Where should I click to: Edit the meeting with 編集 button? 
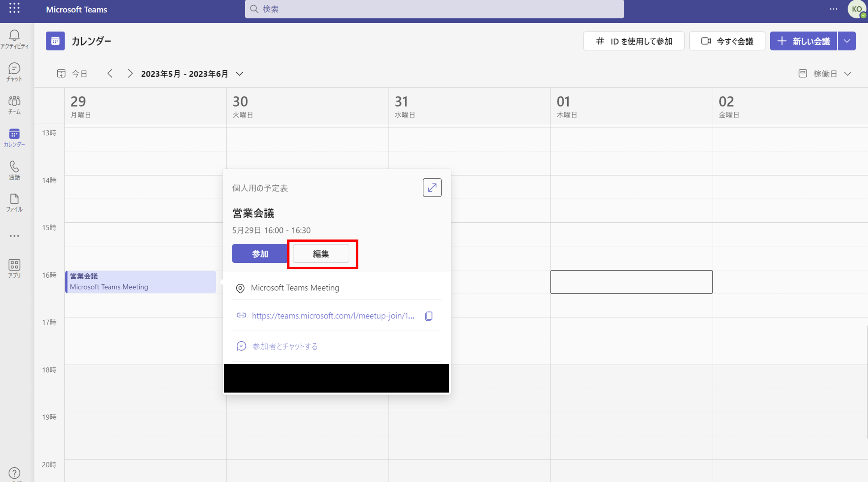321,254
